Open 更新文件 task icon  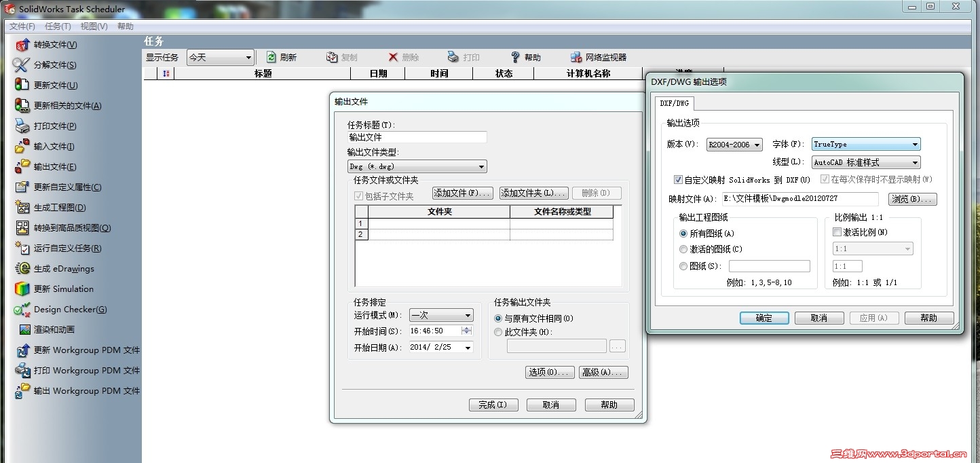click(x=22, y=86)
